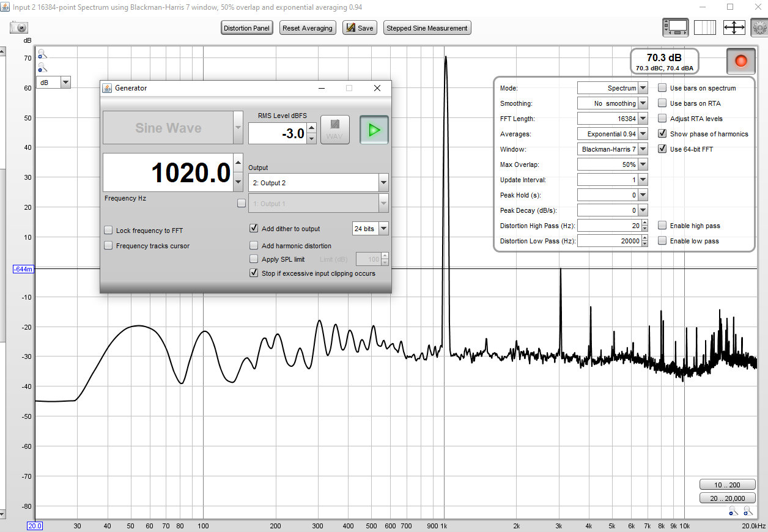
Task: Click Generator window title icon
Action: point(107,88)
